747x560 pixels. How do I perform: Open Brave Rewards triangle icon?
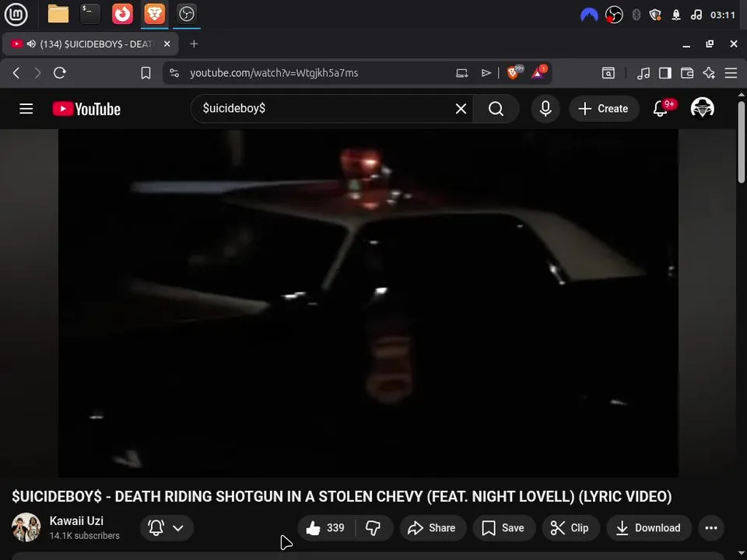click(x=539, y=73)
